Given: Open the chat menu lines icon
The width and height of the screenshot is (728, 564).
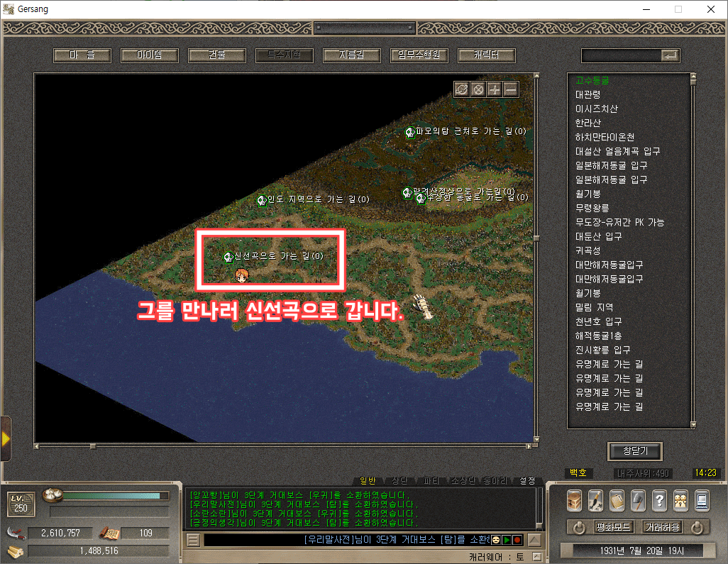Looking at the screenshot, I should [194, 540].
